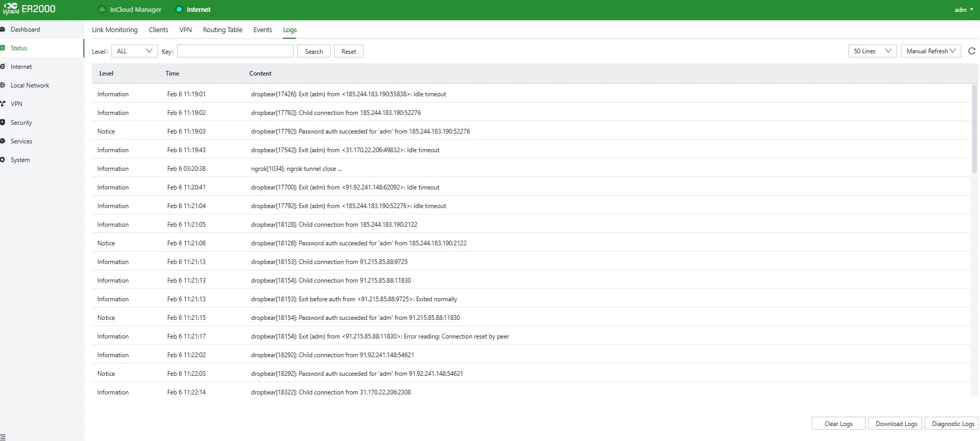Image resolution: width=980 pixels, height=441 pixels.
Task: Click the Content column header
Action: [x=261, y=73]
